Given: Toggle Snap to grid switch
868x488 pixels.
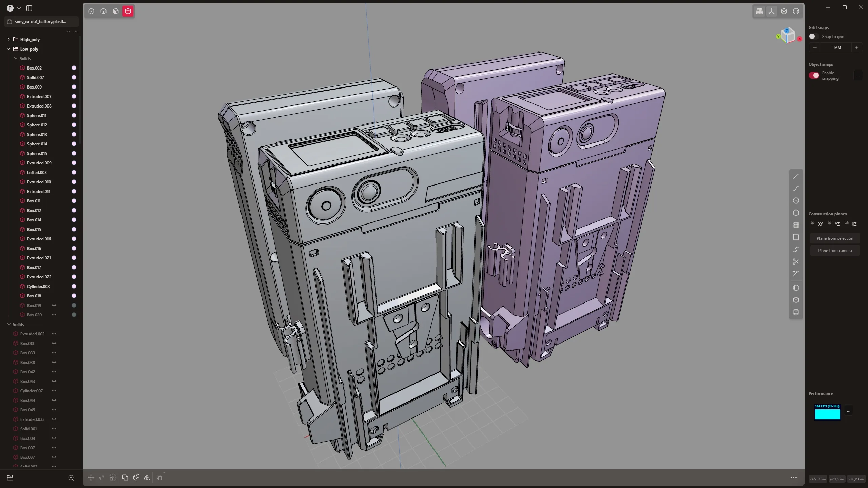Looking at the screenshot, I should pyautogui.click(x=814, y=36).
